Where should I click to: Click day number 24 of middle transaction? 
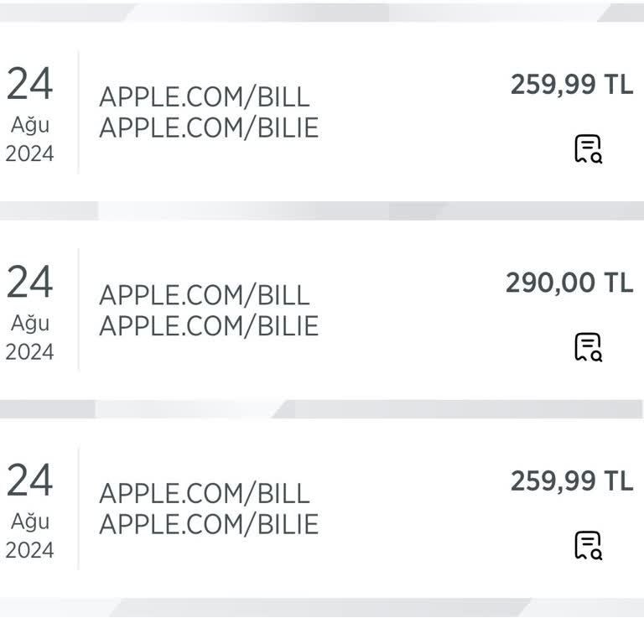[x=30, y=282]
